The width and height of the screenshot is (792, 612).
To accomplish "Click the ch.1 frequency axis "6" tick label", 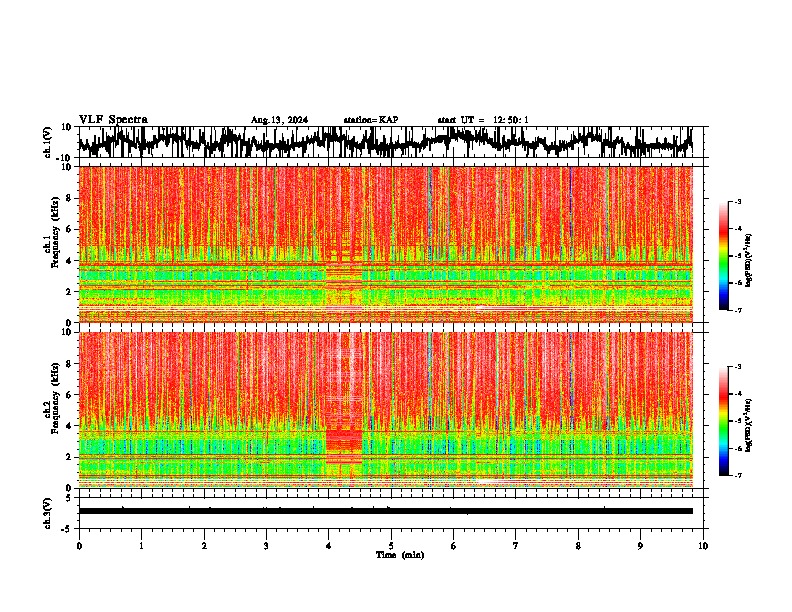I will click(x=69, y=229).
